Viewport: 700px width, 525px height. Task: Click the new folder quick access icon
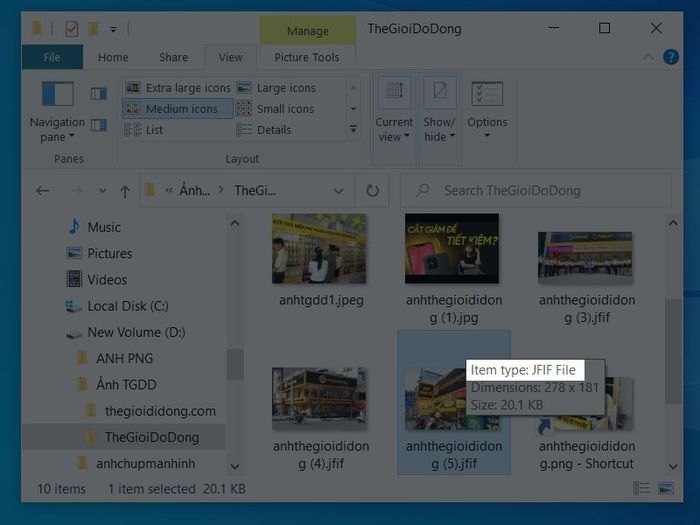click(x=93, y=29)
